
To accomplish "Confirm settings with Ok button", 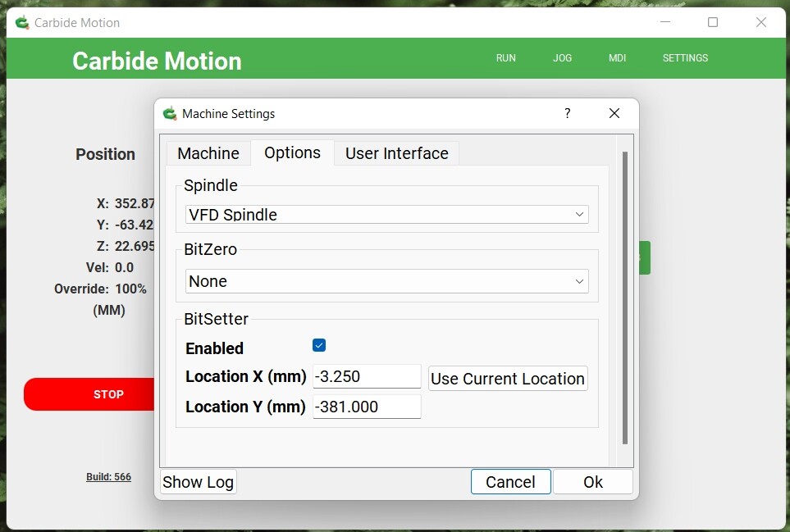I will point(593,482).
